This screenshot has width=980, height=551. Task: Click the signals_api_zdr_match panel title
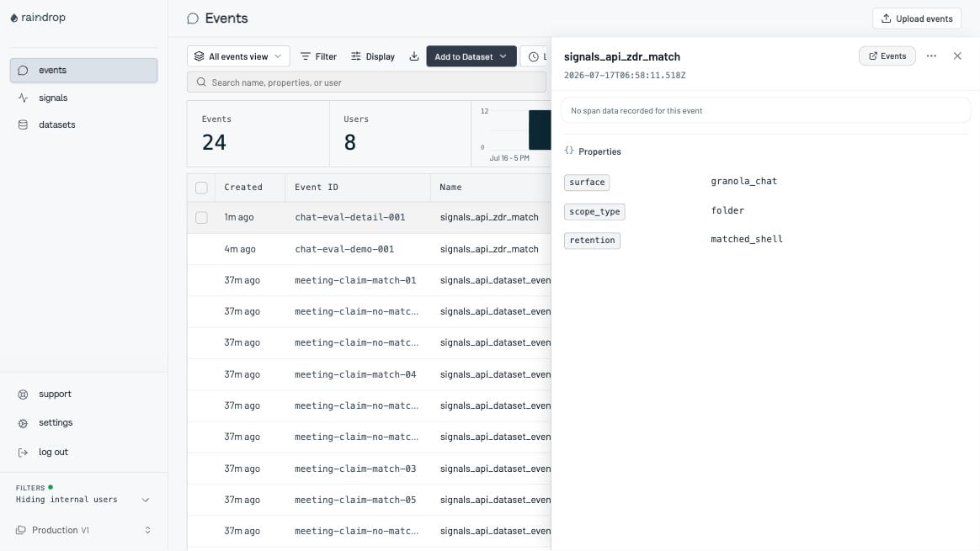pos(622,56)
